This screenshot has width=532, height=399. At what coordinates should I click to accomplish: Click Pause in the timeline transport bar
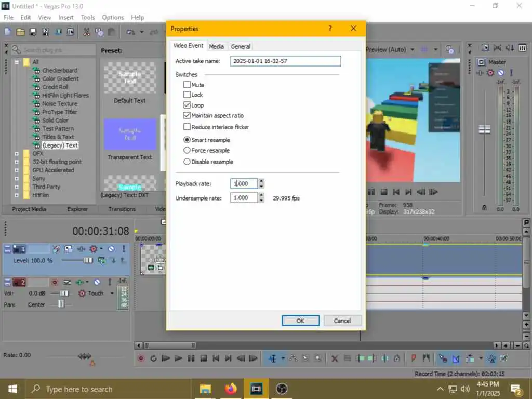(191, 358)
